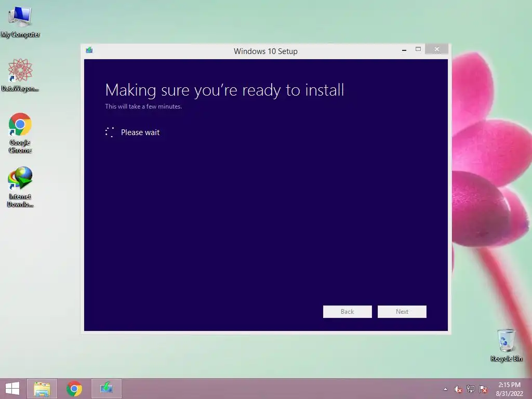Image resolution: width=532 pixels, height=399 pixels.
Task: Open the Recycle Bin
Action: pyautogui.click(x=506, y=345)
